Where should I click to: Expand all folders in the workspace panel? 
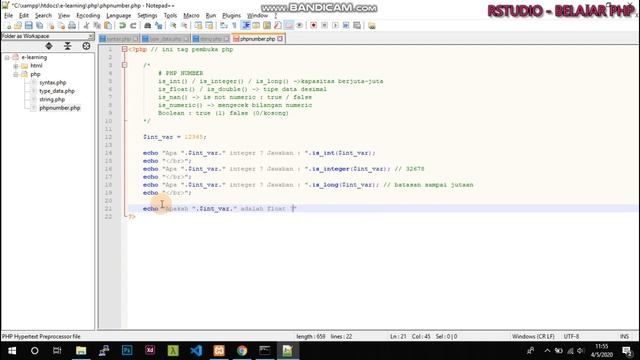(x=49, y=46)
